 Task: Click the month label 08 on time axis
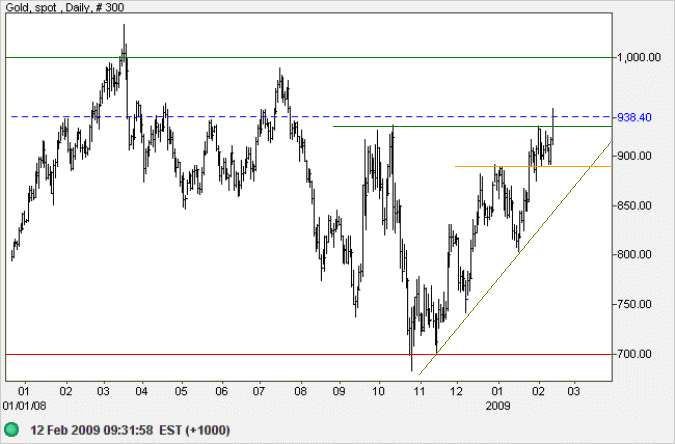[x=300, y=391]
